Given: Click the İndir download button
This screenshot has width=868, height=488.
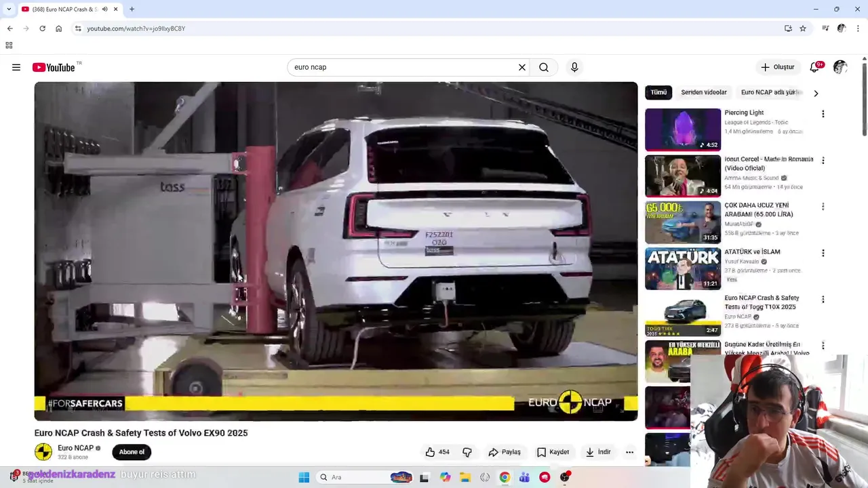Looking at the screenshot, I should [598, 452].
